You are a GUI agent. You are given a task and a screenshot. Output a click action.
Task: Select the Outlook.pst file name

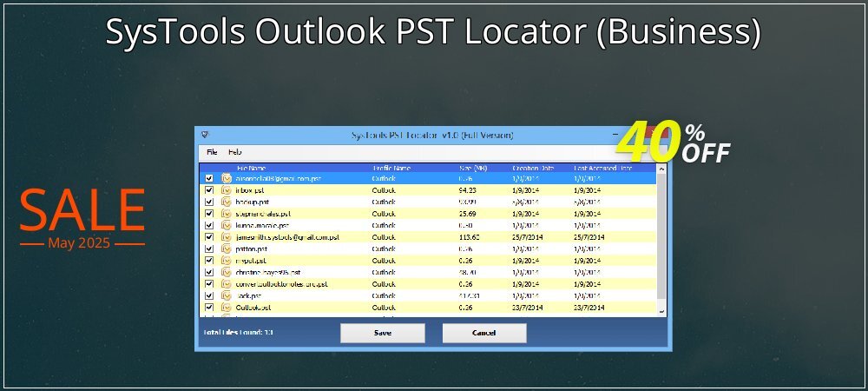click(x=253, y=308)
